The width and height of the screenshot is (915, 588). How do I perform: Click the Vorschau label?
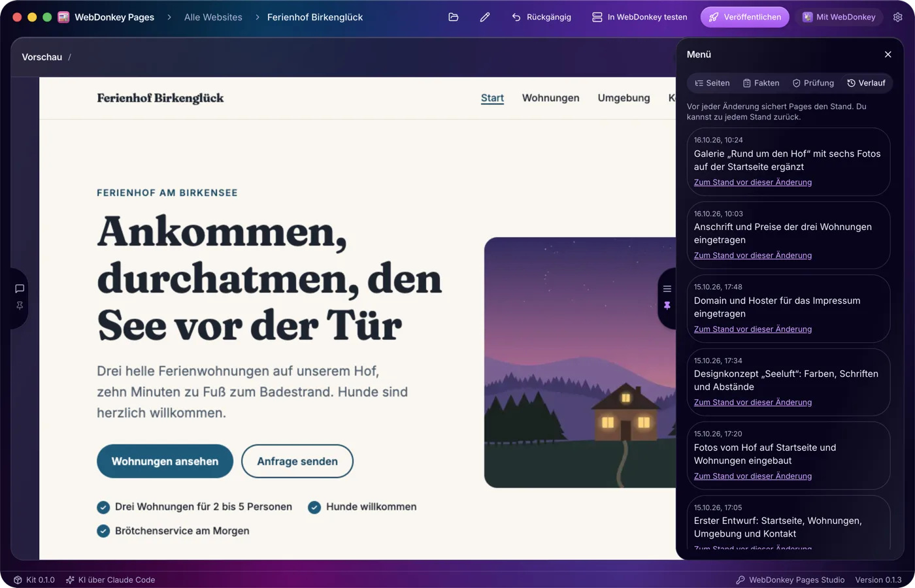pyautogui.click(x=42, y=57)
